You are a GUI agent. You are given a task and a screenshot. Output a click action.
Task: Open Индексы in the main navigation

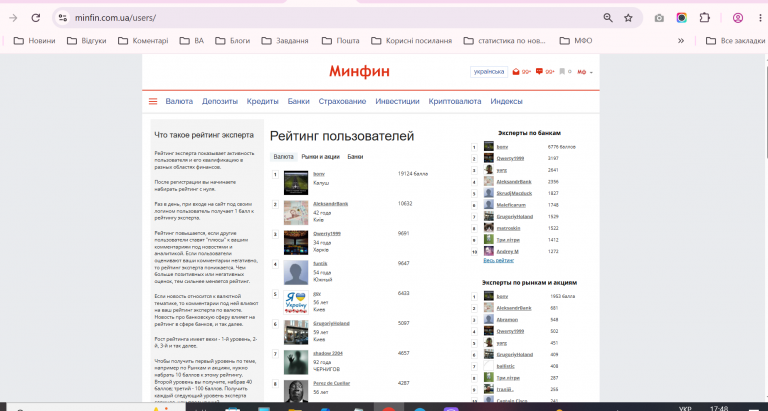(x=506, y=101)
